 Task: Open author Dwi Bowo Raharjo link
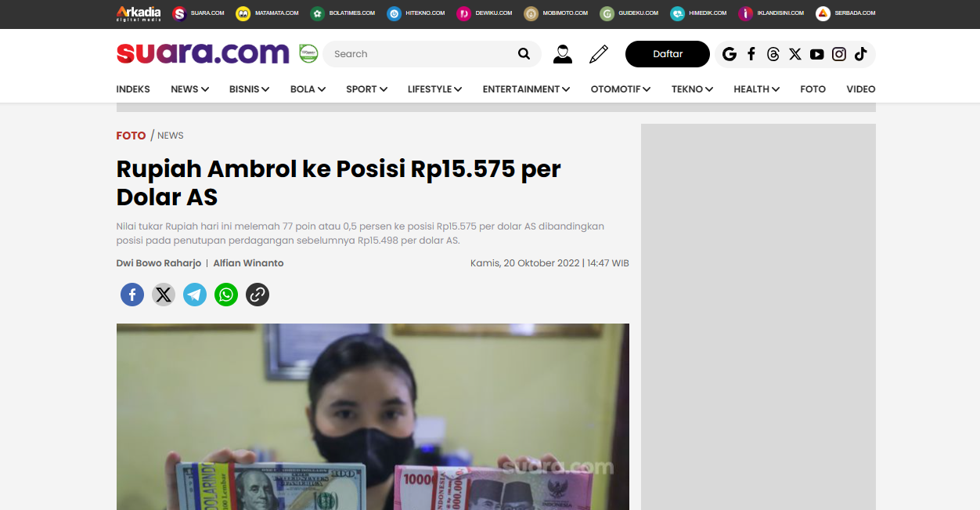coord(159,263)
